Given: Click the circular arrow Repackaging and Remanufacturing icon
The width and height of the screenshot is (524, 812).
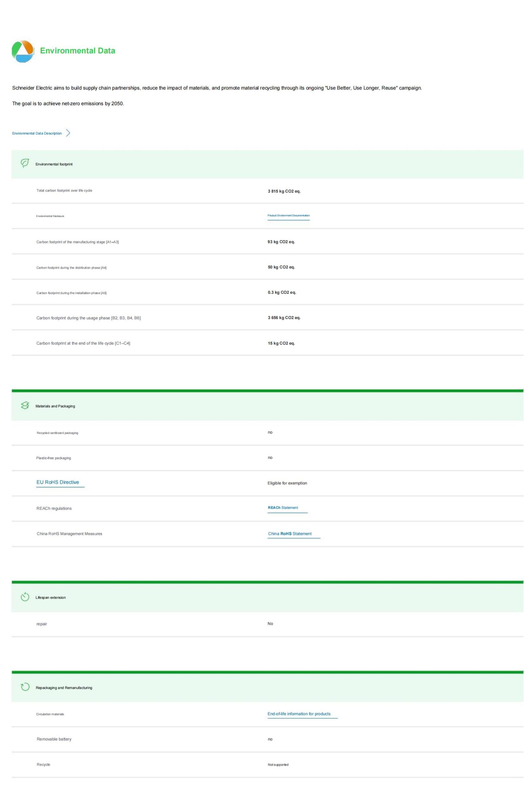Looking at the screenshot, I should 25,687.
